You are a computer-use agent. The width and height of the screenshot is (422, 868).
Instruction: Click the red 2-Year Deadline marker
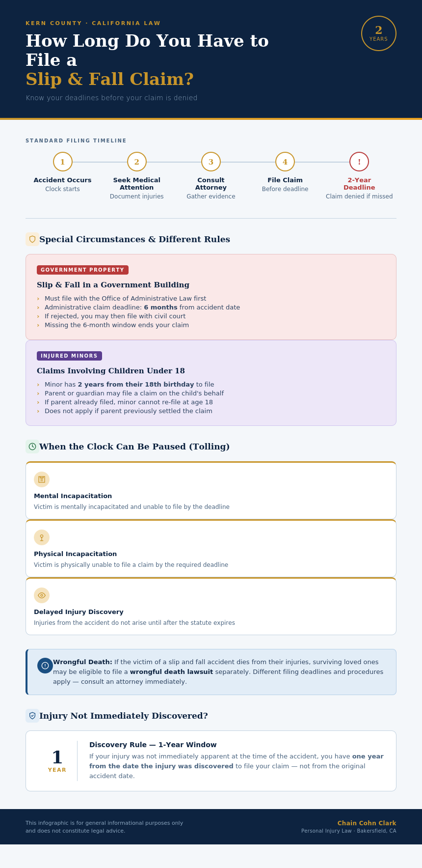359,162
